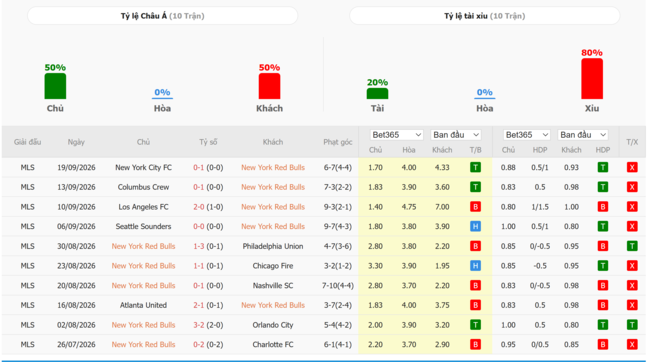Open New York Red Bulls link in 10/09/2026 row
Image resolution: width=650 pixels, height=362 pixels.
coord(273,207)
